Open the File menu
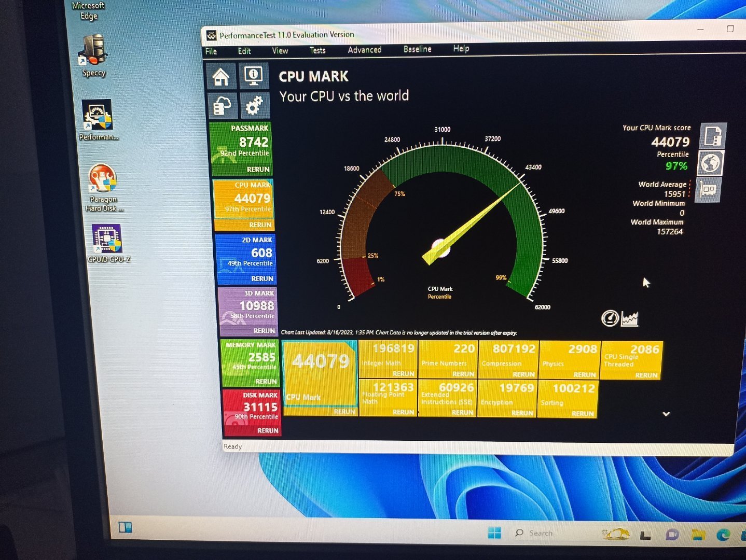Image resolution: width=746 pixels, height=560 pixels. (211, 51)
